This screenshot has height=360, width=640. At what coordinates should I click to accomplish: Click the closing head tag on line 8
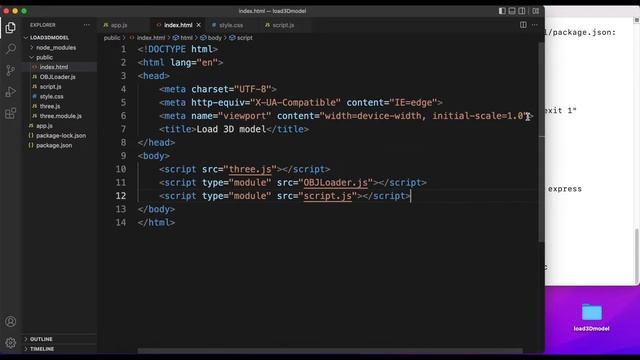click(x=156, y=142)
